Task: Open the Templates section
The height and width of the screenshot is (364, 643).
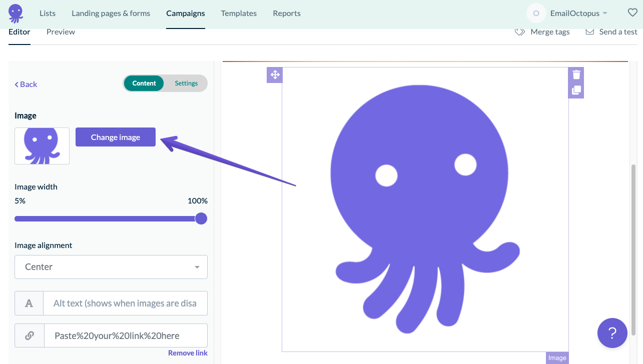Action: click(x=239, y=13)
